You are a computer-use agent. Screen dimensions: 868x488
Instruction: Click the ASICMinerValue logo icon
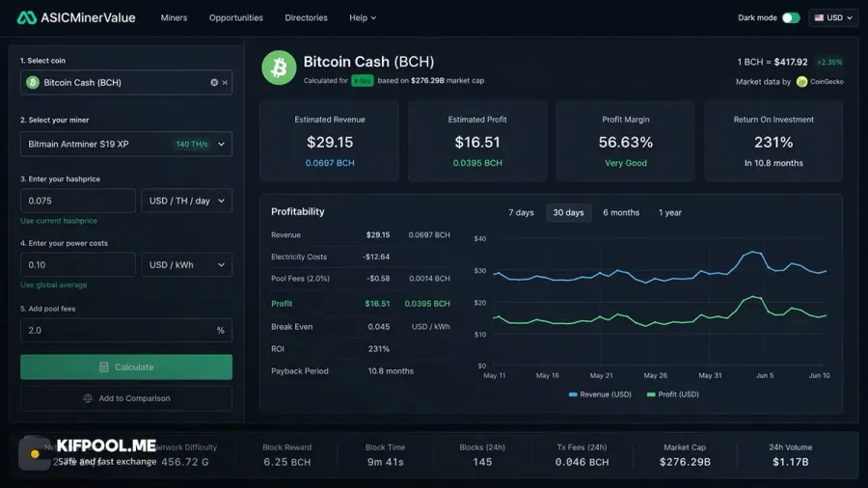[x=26, y=17]
